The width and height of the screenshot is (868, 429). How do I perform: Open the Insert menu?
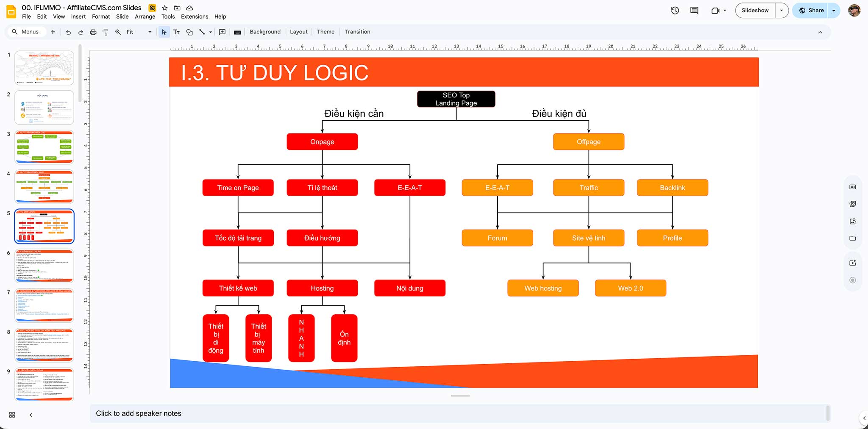78,17
